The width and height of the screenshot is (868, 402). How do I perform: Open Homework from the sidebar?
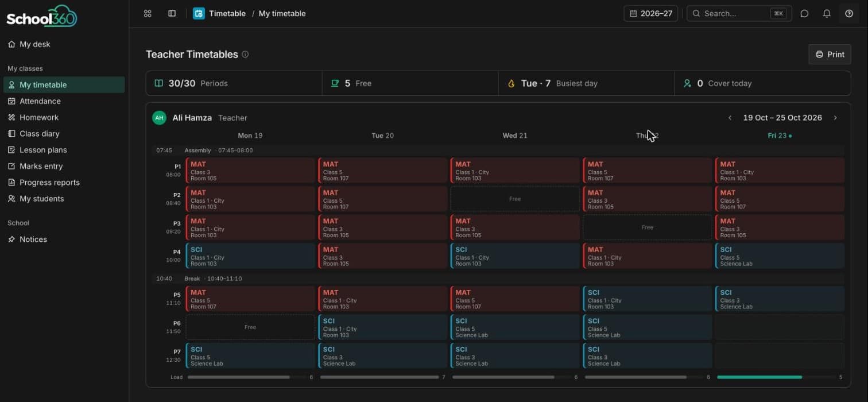(x=64, y=117)
